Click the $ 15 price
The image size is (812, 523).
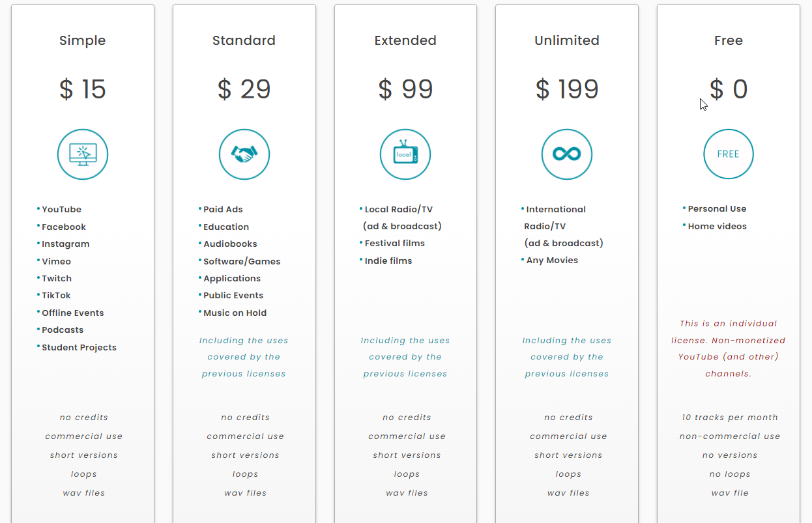(x=83, y=89)
